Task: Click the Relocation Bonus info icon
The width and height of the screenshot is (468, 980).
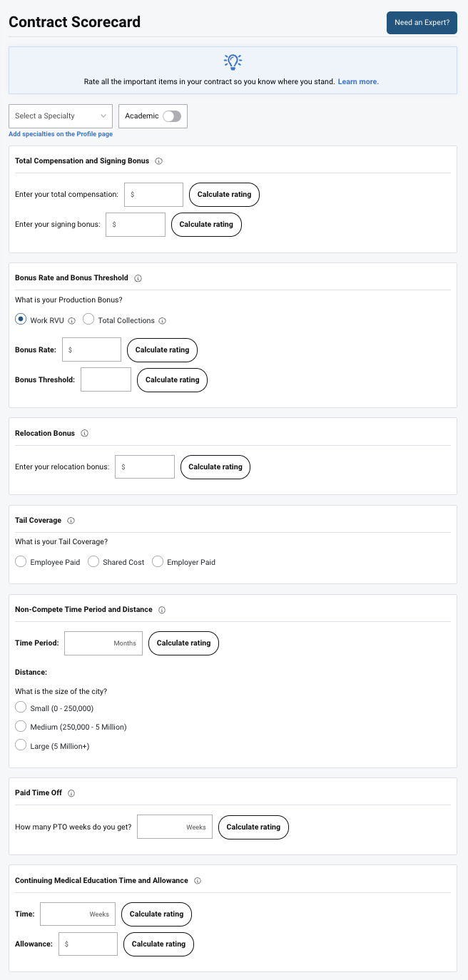Action: [x=84, y=434]
